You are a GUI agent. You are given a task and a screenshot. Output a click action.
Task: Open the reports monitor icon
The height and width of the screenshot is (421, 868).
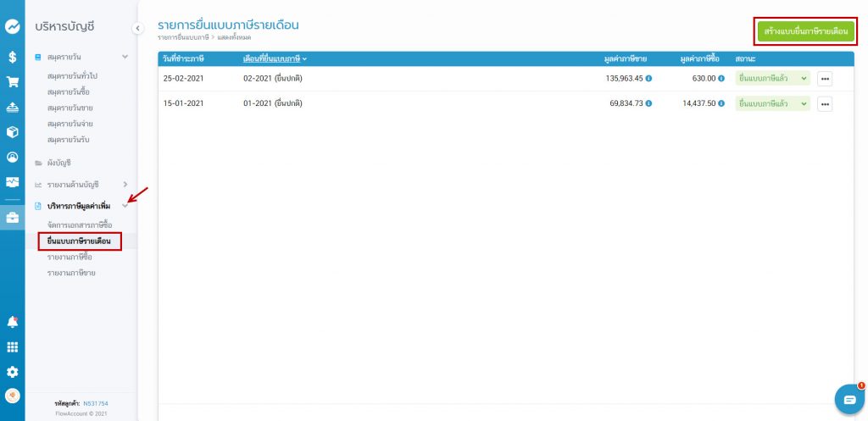(x=12, y=181)
